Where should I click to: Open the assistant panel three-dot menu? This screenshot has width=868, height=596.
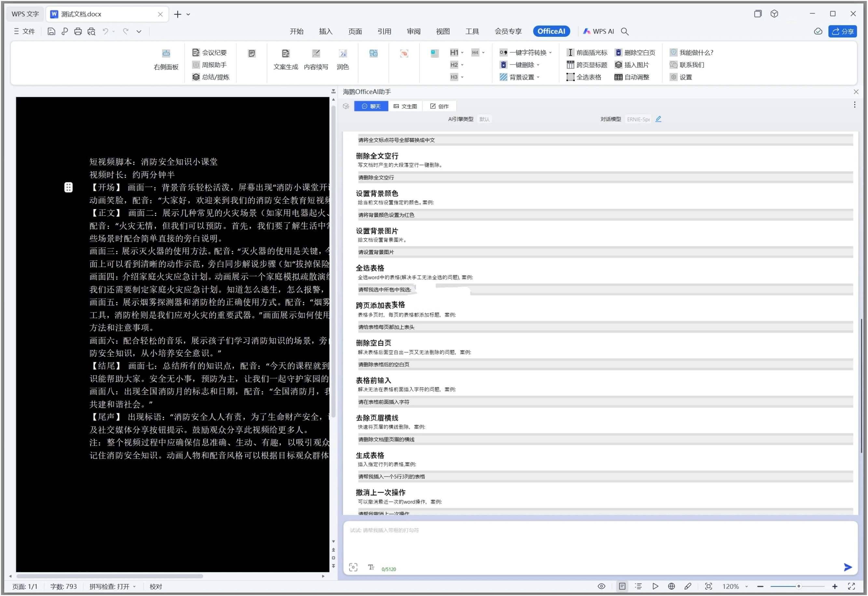coord(854,105)
